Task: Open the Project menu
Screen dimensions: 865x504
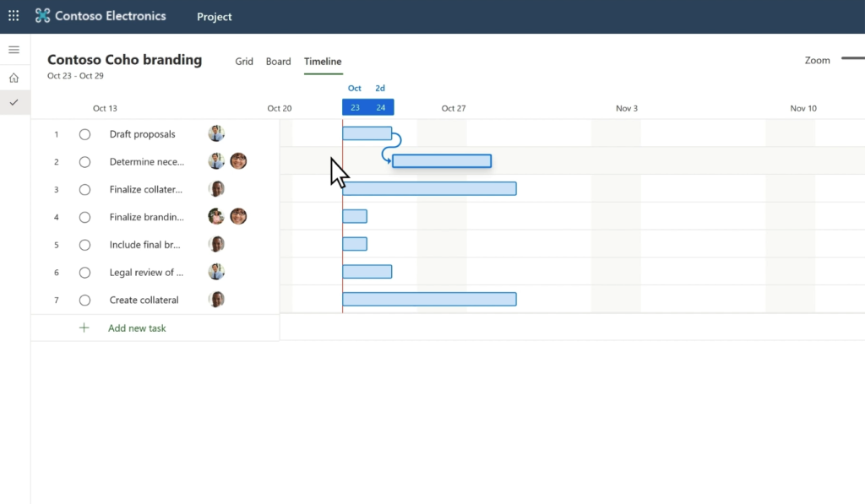Action: tap(214, 16)
